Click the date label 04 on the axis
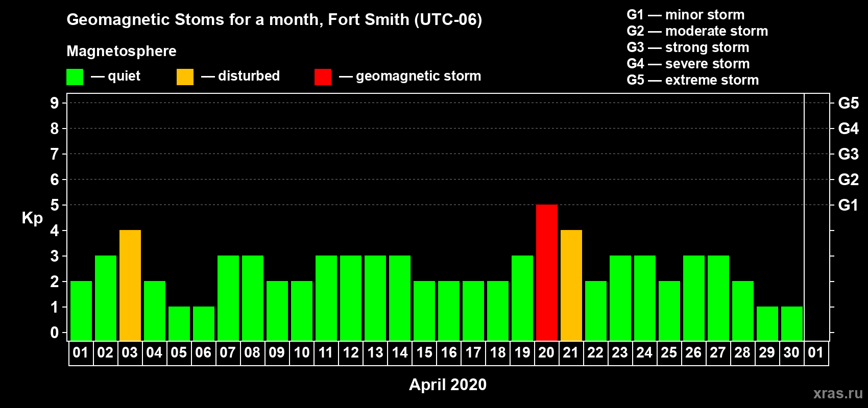The height and width of the screenshot is (408, 868). pos(154,353)
